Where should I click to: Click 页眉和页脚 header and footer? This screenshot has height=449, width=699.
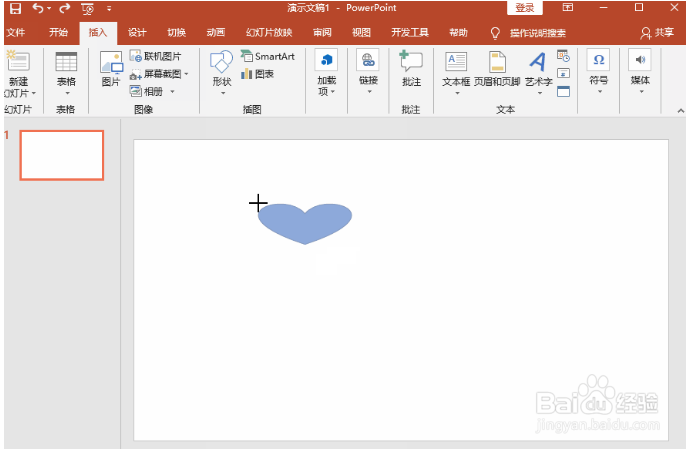pyautogui.click(x=497, y=68)
